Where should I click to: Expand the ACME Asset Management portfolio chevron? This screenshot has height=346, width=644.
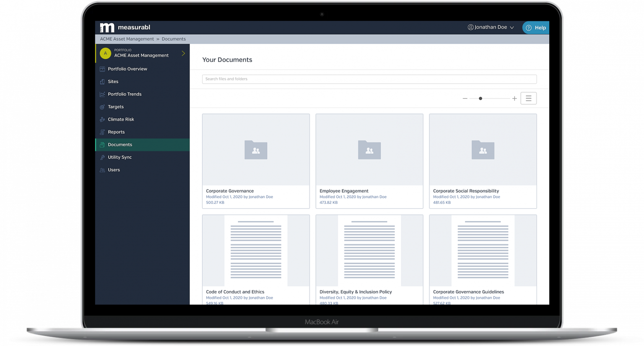183,53
